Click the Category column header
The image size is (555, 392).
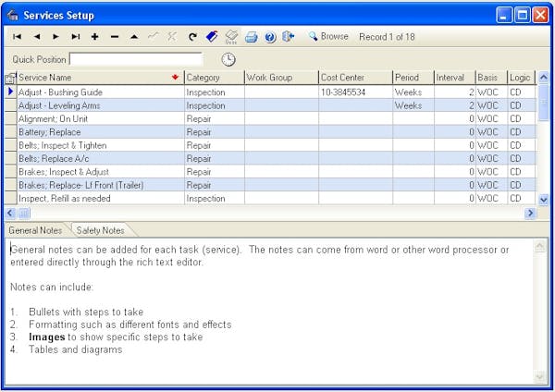[x=213, y=78]
